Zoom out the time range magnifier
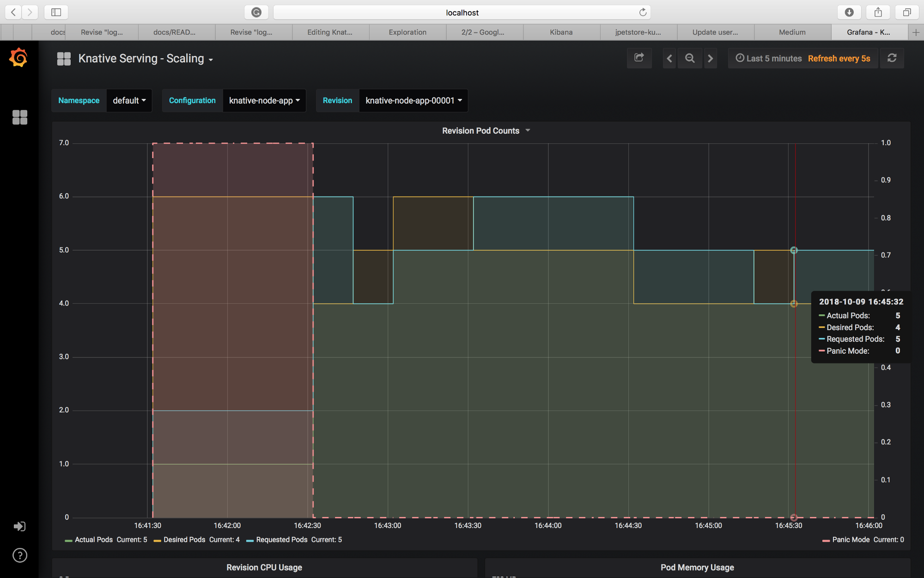This screenshot has width=924, height=578. pos(690,58)
